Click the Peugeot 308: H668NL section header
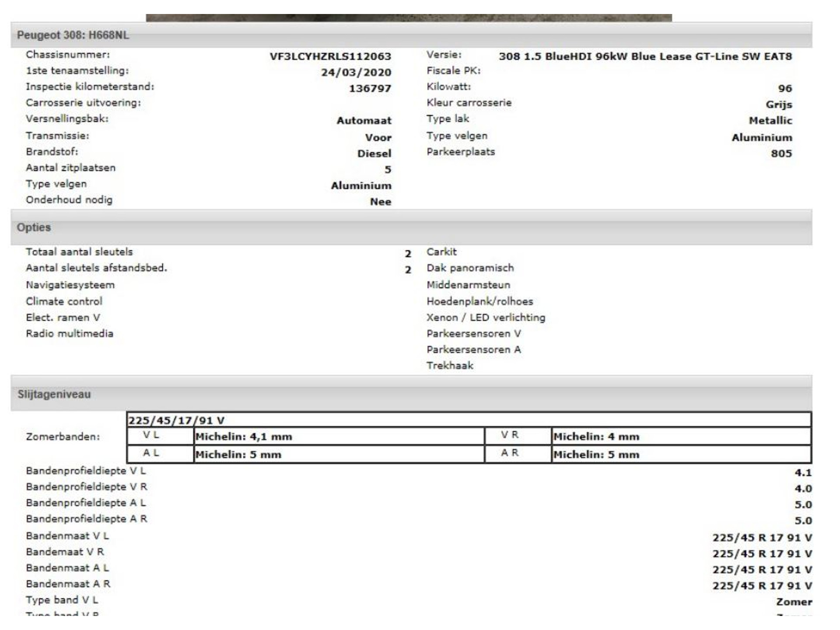This screenshot has width=840, height=630. coord(73,35)
